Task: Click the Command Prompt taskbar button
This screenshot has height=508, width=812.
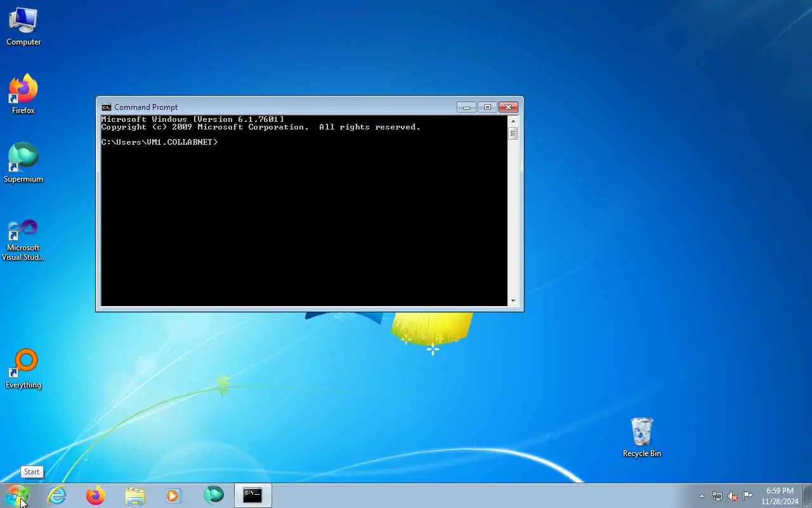Action: (x=253, y=495)
